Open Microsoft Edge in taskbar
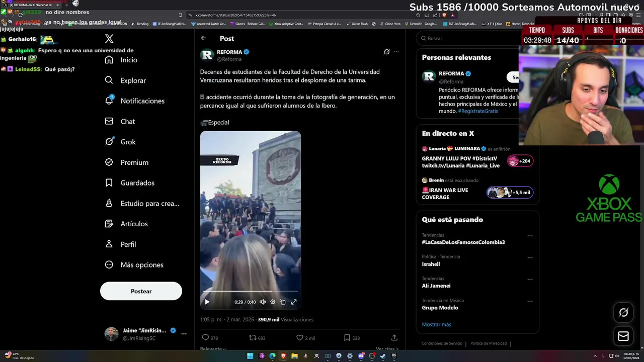 (x=272, y=356)
